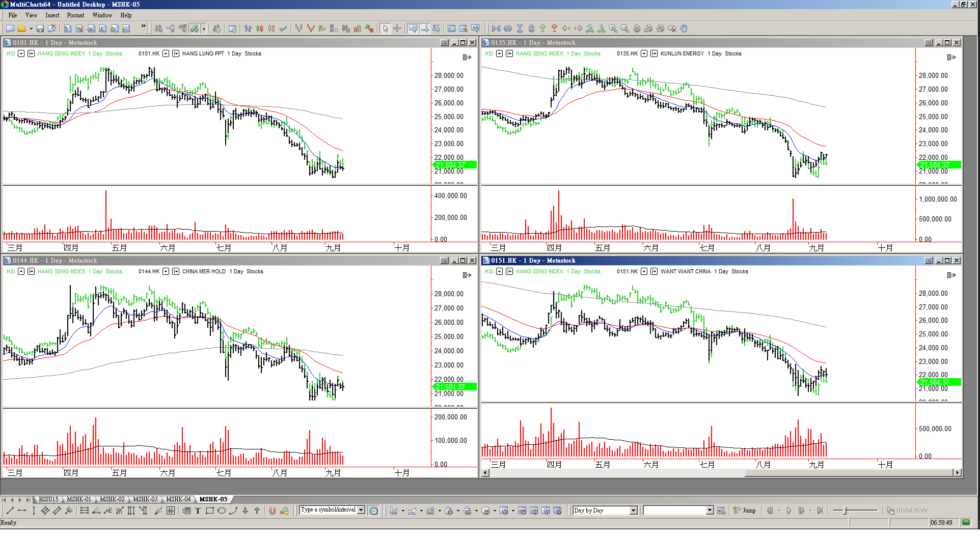Select the crosshair pointer tool
The width and height of the screenshot is (980, 538).
click(397, 29)
